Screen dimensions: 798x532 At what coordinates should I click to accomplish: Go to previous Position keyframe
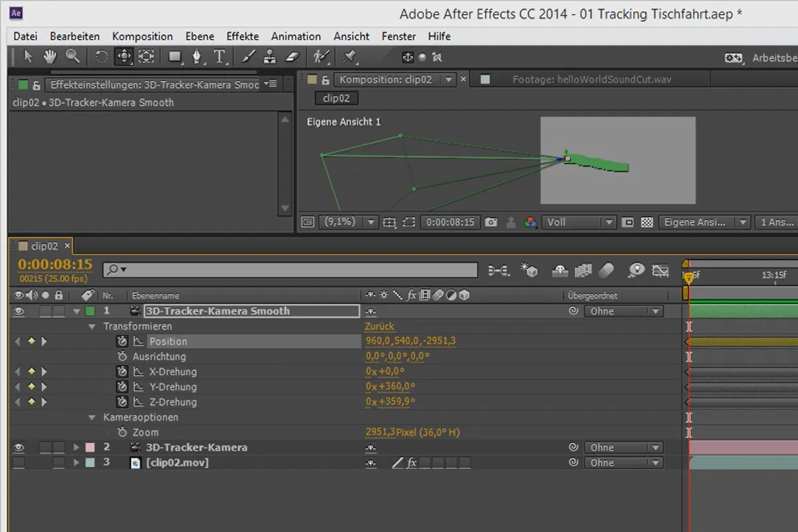(x=17, y=341)
